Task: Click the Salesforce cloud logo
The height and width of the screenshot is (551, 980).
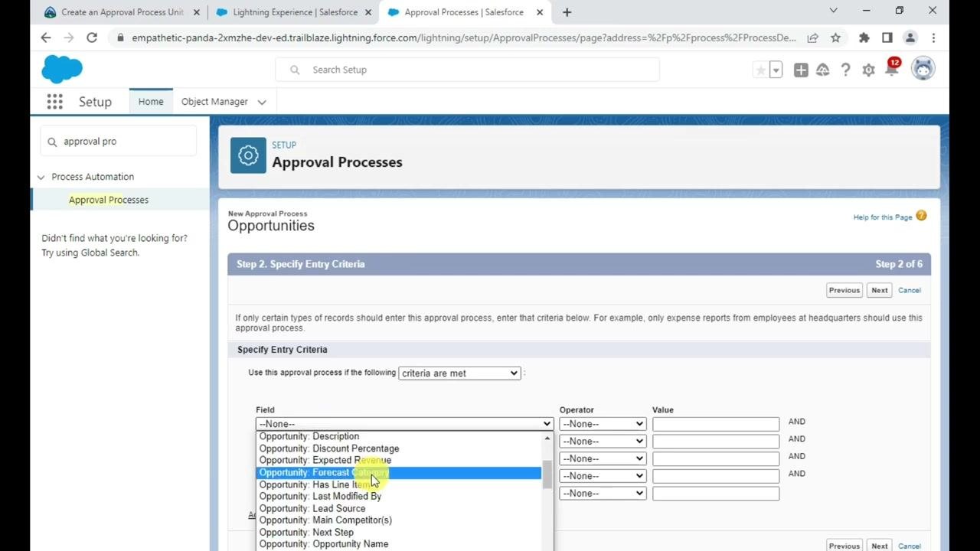Action: (x=62, y=70)
